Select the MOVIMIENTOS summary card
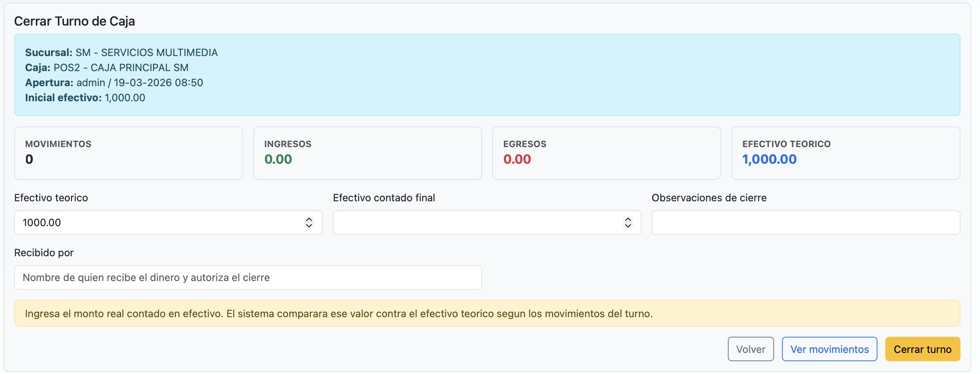980x374 pixels. pyautogui.click(x=128, y=153)
